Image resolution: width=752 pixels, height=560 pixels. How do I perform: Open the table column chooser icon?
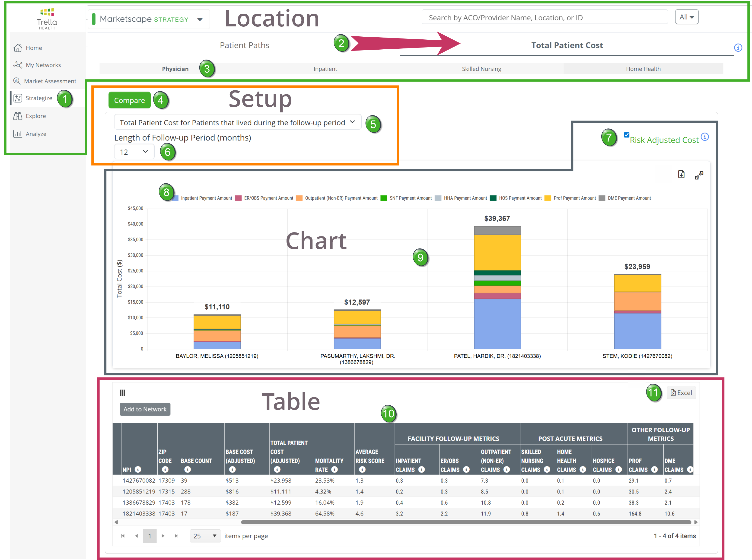click(122, 393)
